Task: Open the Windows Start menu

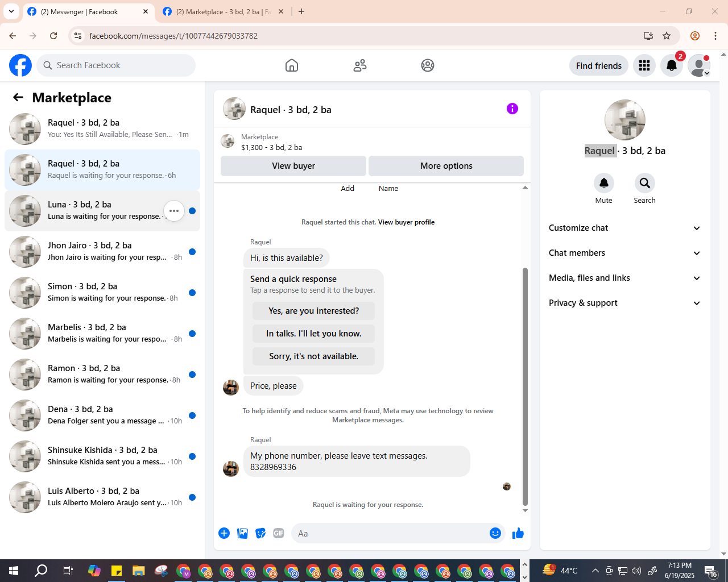Action: [x=14, y=571]
